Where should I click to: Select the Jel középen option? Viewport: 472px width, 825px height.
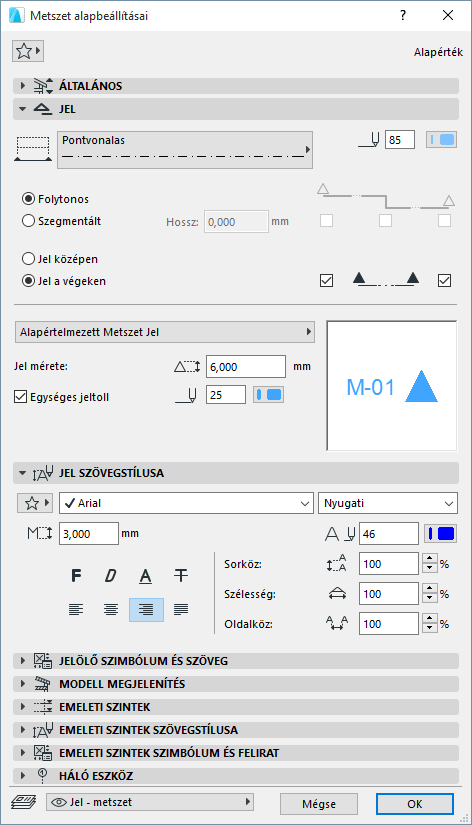coord(28,259)
